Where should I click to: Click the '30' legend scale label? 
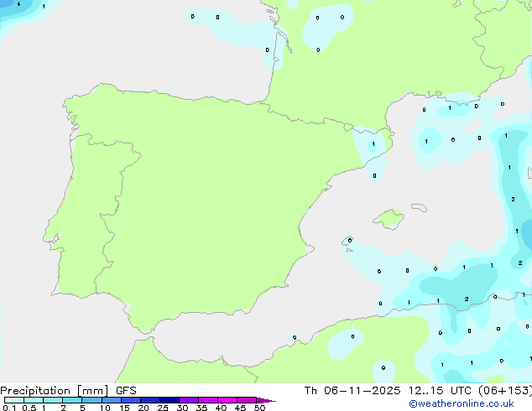182,408
